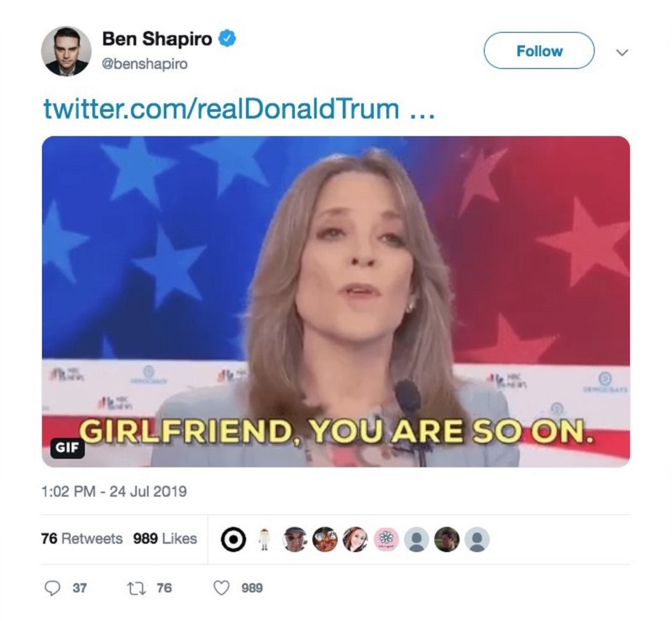Click the liker avatar wearing a cap
The width and height of the screenshot is (672, 621).
pyautogui.click(x=295, y=539)
